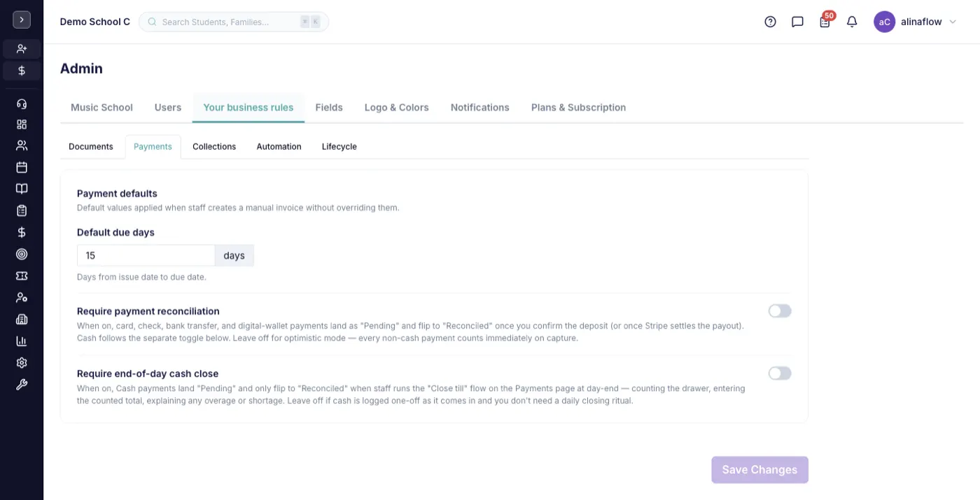This screenshot has width=980, height=500.
Task: Open the Collections sub-tab
Action: [x=214, y=147]
